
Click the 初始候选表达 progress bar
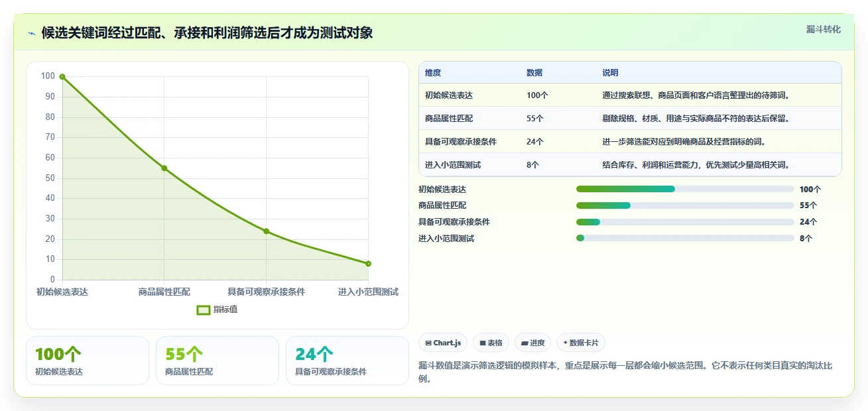click(x=685, y=189)
